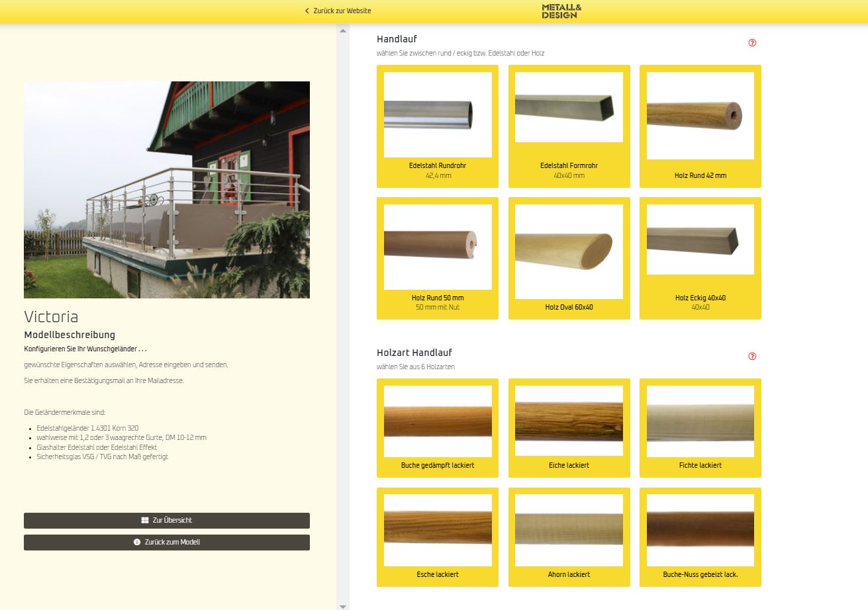This screenshot has width=868, height=610.
Task: Open Zur Übersicht overview button
Action: point(167,521)
